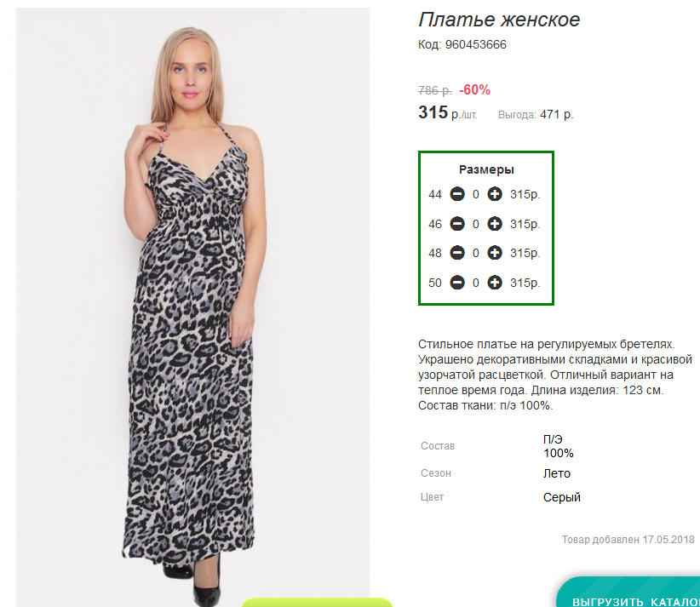
Task: Click the 'Лето' season value
Action: tap(557, 473)
